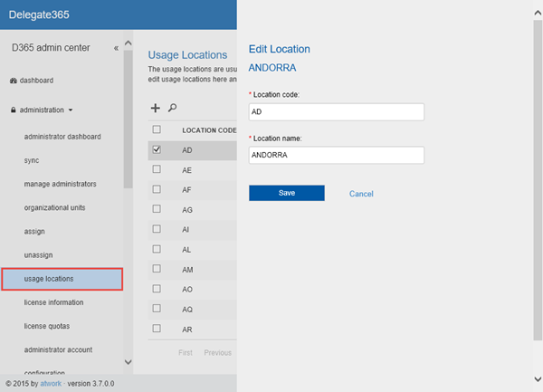Click the Location code field
This screenshot has width=543, height=392.
pyautogui.click(x=337, y=111)
